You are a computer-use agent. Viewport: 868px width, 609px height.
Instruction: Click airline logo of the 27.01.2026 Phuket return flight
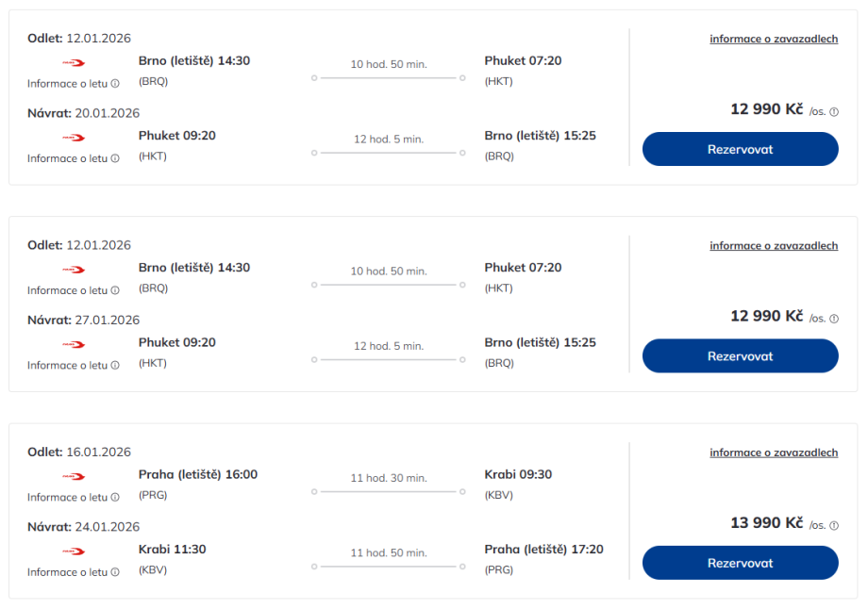pyautogui.click(x=73, y=344)
